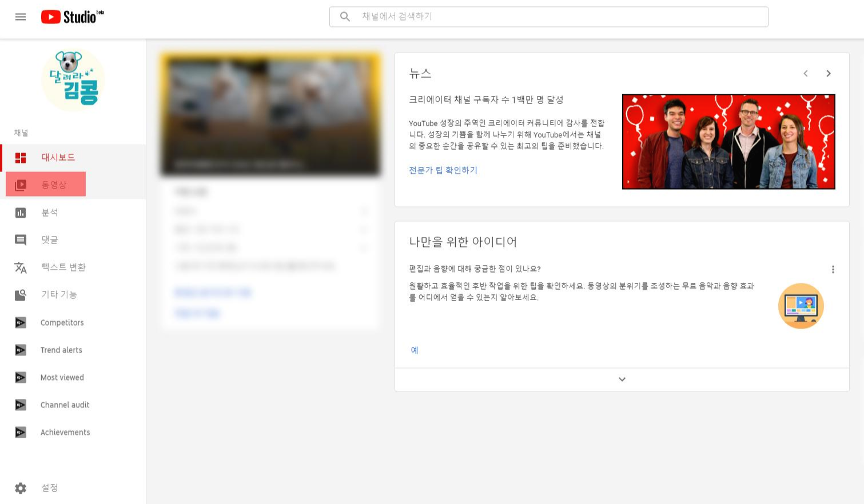Go to previous news item

[806, 73]
